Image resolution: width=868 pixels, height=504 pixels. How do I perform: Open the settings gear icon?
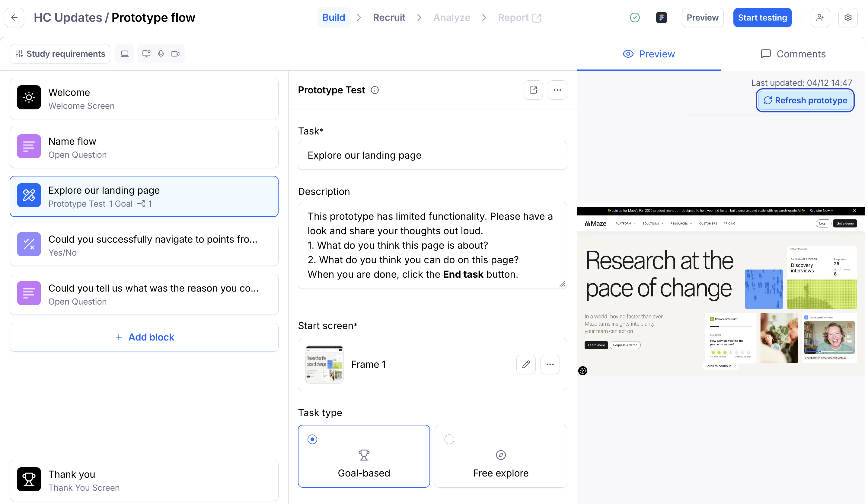848,18
